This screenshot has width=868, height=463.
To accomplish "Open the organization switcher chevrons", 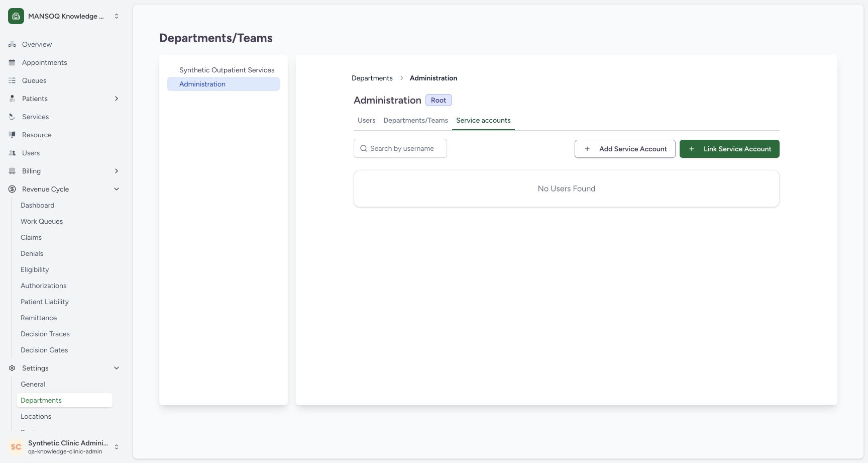I will (117, 16).
